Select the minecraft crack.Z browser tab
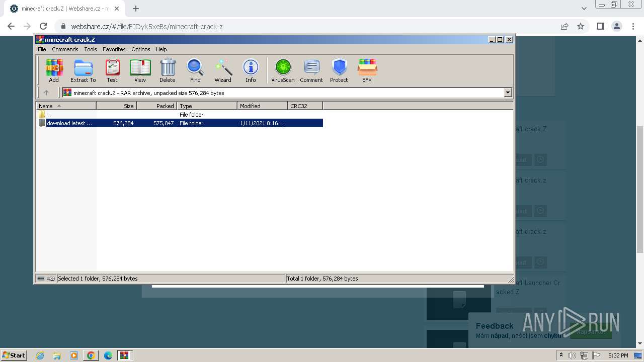This screenshot has height=362, width=644. (x=65, y=9)
